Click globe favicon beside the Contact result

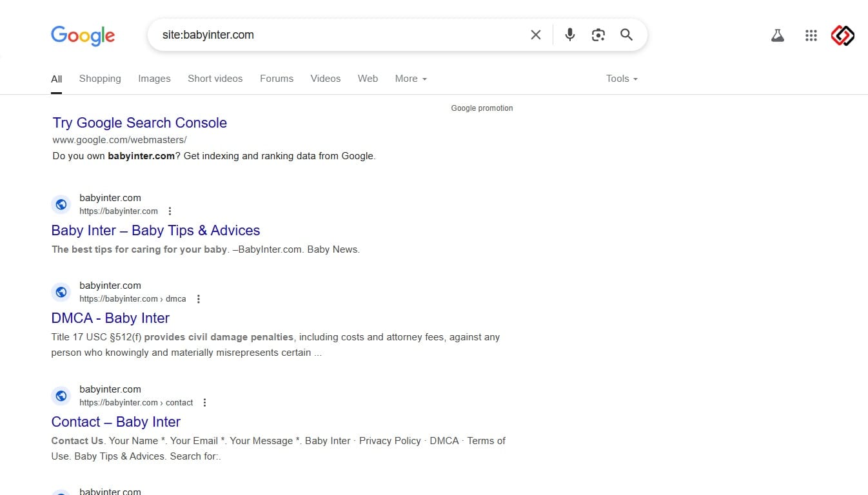(x=61, y=396)
